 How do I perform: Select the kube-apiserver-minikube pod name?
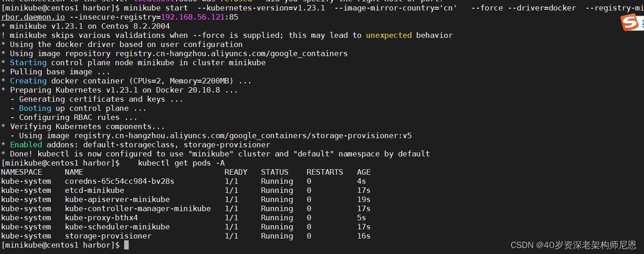point(117,200)
